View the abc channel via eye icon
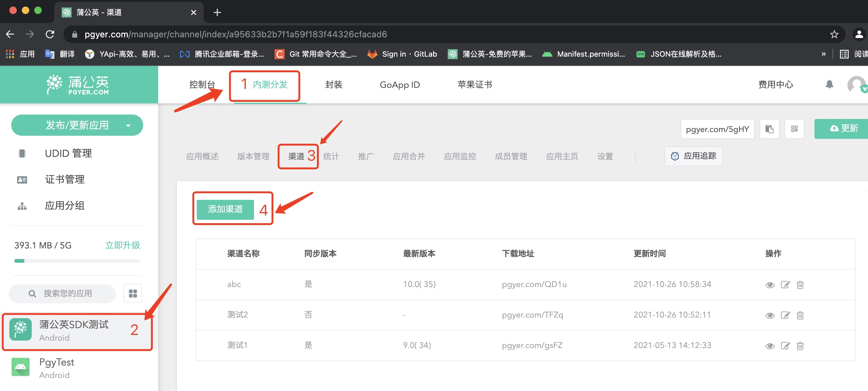This screenshot has height=391, width=868. pos(770,285)
